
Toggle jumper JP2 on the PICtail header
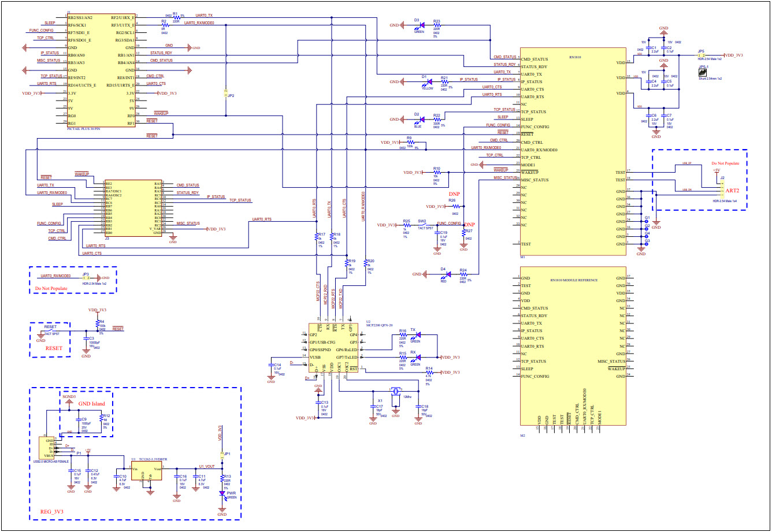pos(225,94)
